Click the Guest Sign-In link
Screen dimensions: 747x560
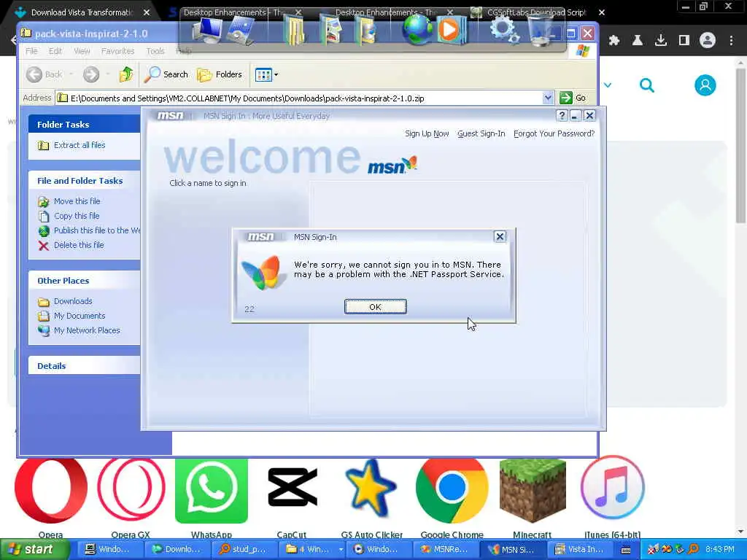click(x=481, y=133)
